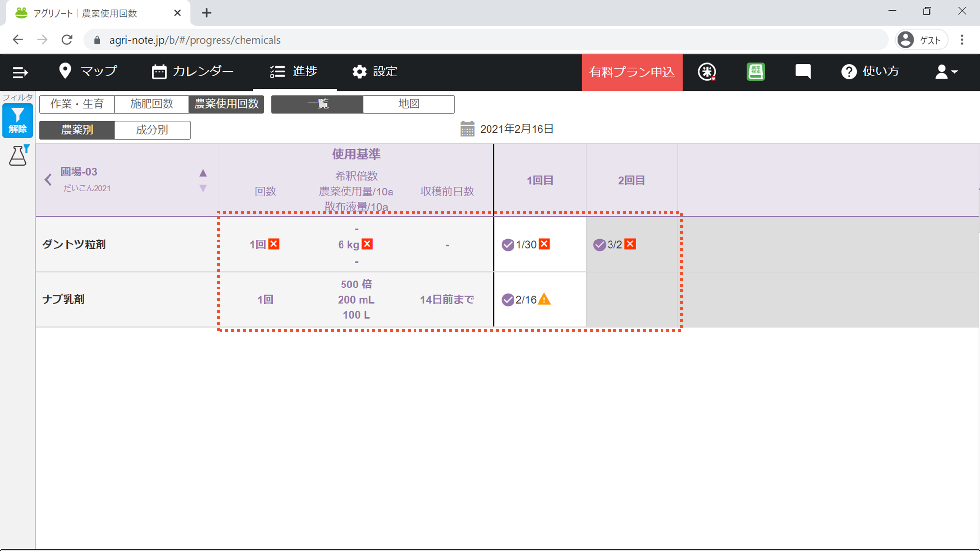Switch display to 地図 mode
Image resolution: width=980 pixels, height=551 pixels.
(x=409, y=104)
